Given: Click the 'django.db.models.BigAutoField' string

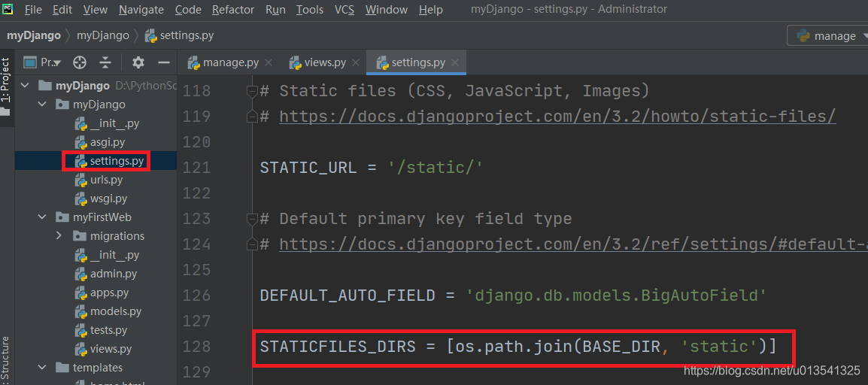Looking at the screenshot, I should point(617,296).
